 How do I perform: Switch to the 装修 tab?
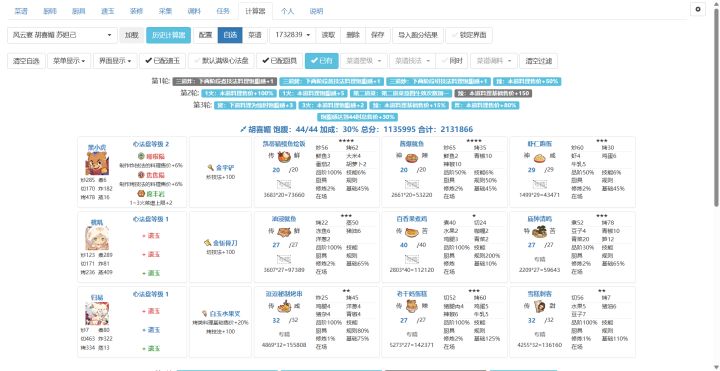click(x=136, y=11)
